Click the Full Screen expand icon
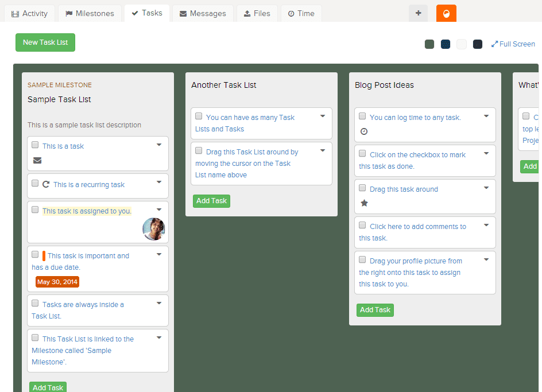This screenshot has height=392, width=542. pos(494,44)
